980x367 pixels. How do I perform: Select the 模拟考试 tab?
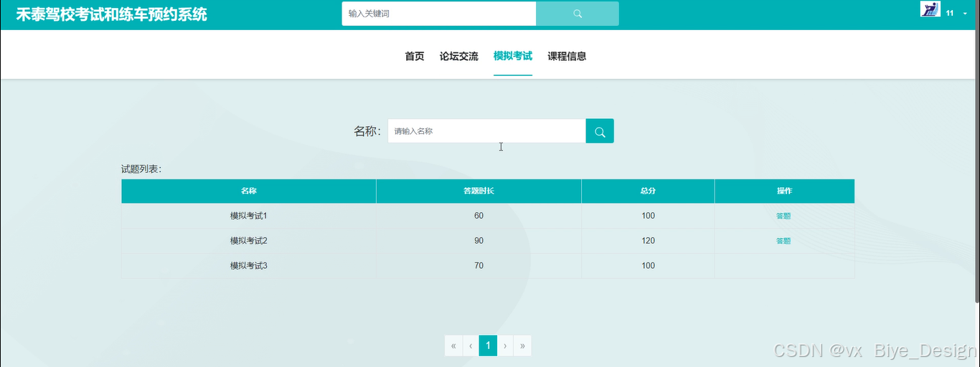[513, 56]
